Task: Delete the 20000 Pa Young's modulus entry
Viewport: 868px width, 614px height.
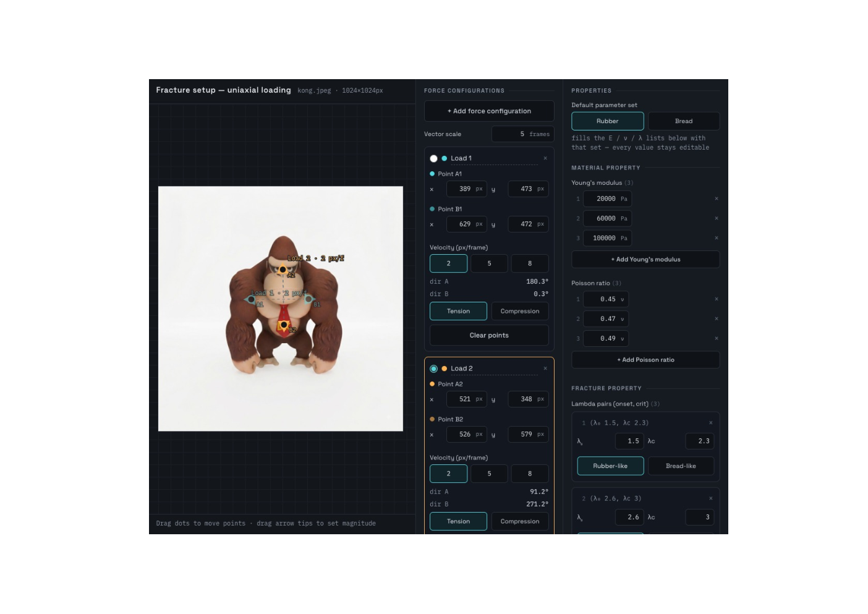Action: [717, 199]
